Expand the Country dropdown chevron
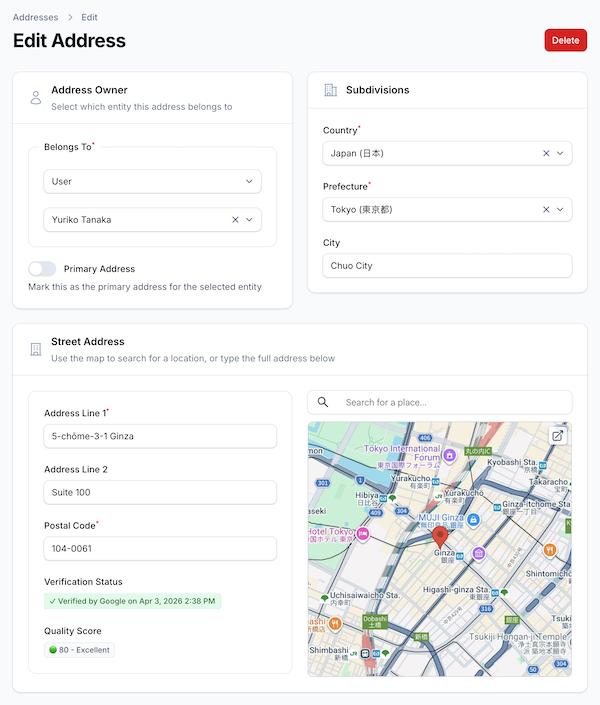600x705 pixels. (560, 153)
